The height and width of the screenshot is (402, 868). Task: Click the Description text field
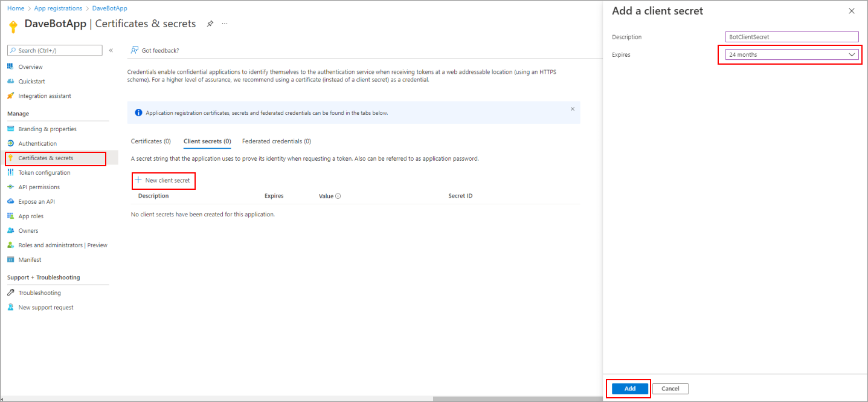792,37
